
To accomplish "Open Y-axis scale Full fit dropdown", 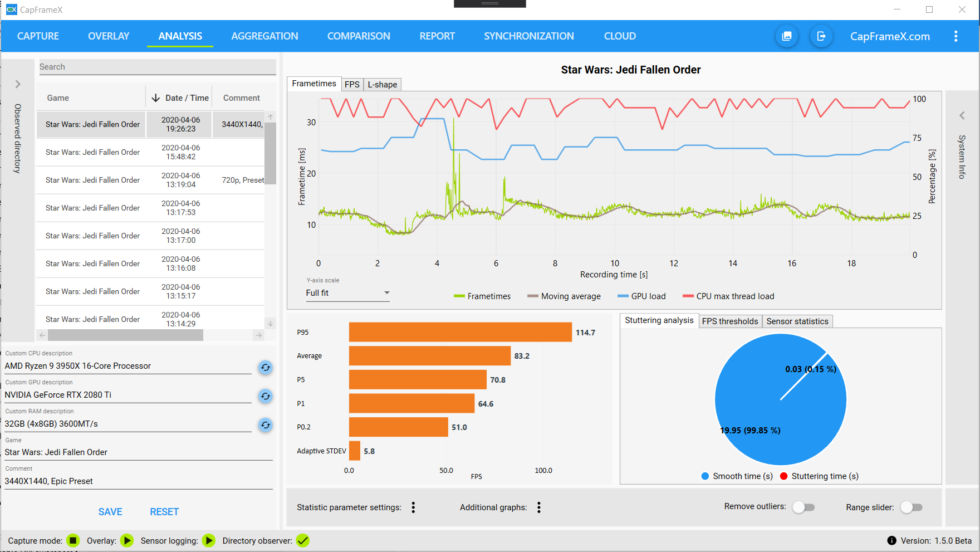I will (x=347, y=293).
